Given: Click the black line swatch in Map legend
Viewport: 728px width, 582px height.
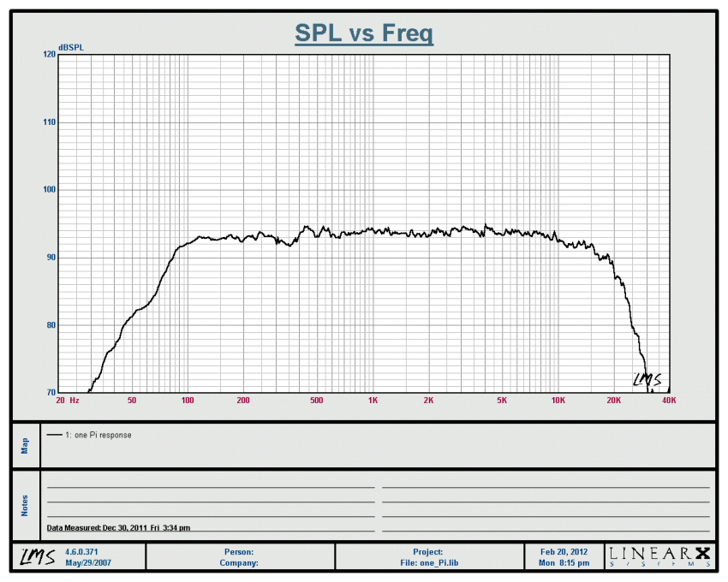Looking at the screenshot, I should pos(56,435).
